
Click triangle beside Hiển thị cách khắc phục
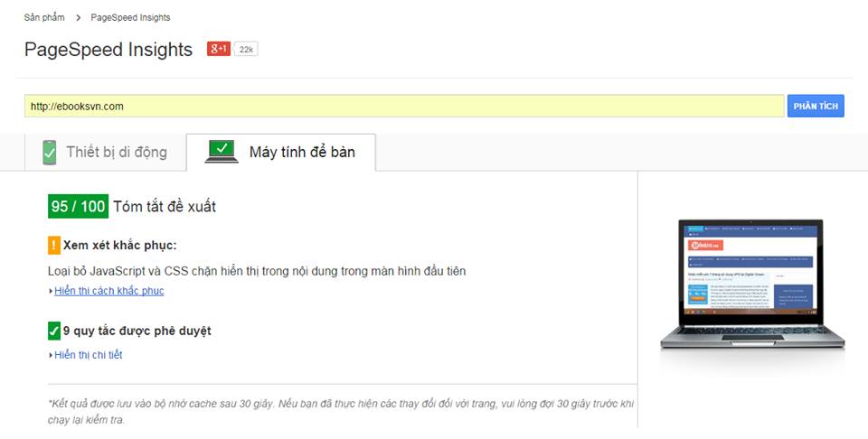[51, 292]
